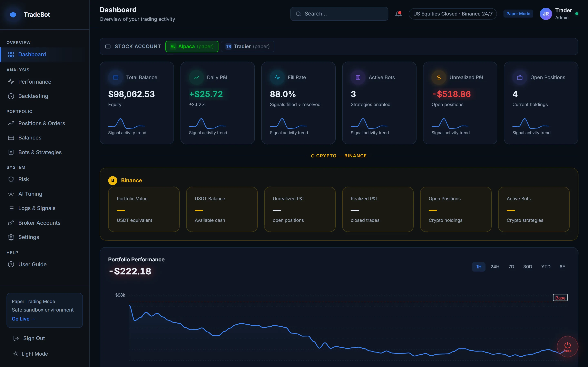The width and height of the screenshot is (588, 367).
Task: Click the Unrealized P&L dollar icon
Action: tap(439, 77)
